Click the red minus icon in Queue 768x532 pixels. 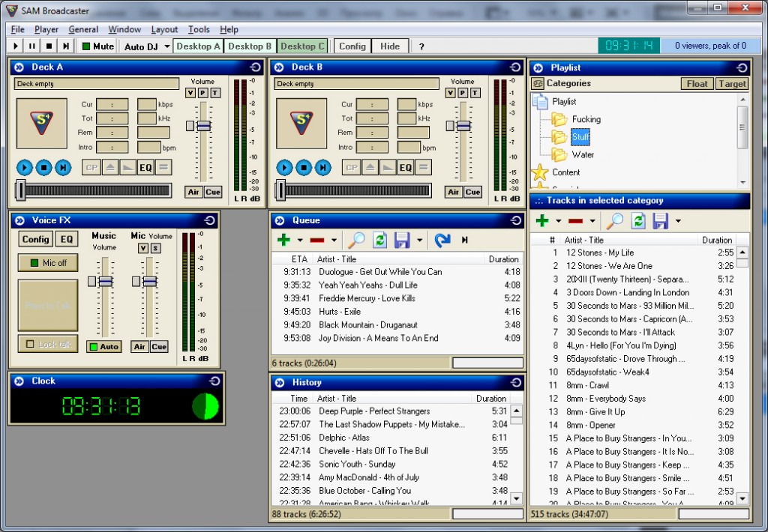pyautogui.click(x=317, y=240)
